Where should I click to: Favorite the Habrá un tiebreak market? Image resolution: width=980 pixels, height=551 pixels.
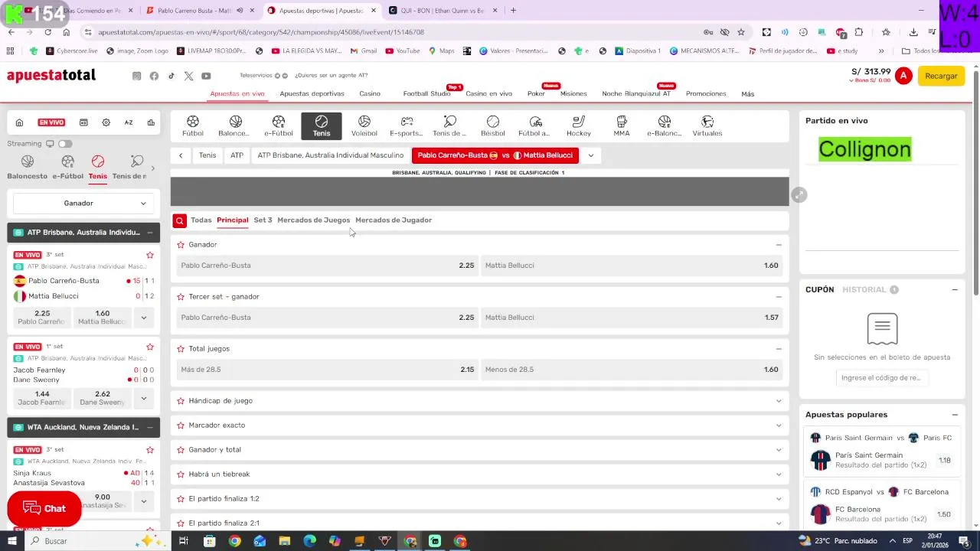(181, 474)
